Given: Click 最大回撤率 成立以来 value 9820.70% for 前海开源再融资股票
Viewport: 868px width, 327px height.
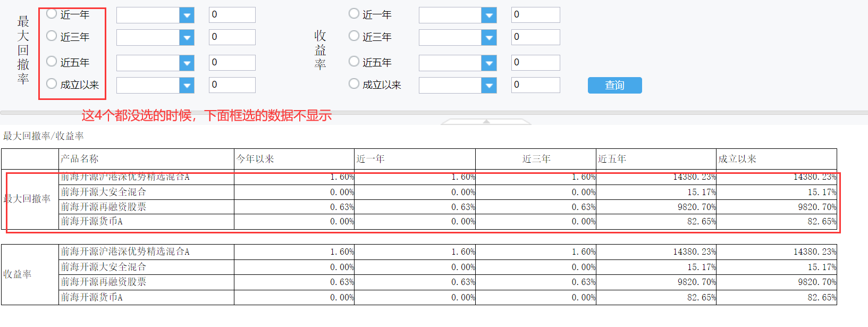Looking at the screenshot, I should tap(817, 207).
